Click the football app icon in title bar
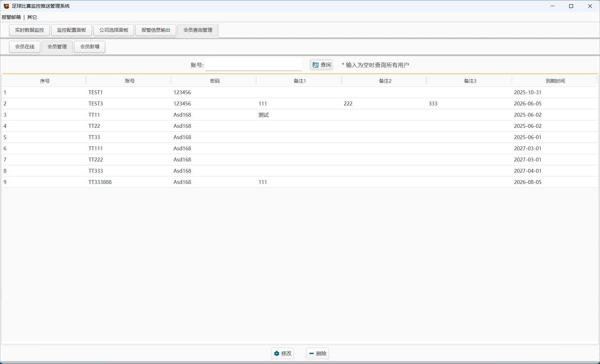Image resolution: width=600 pixels, height=364 pixels. click(x=6, y=6)
